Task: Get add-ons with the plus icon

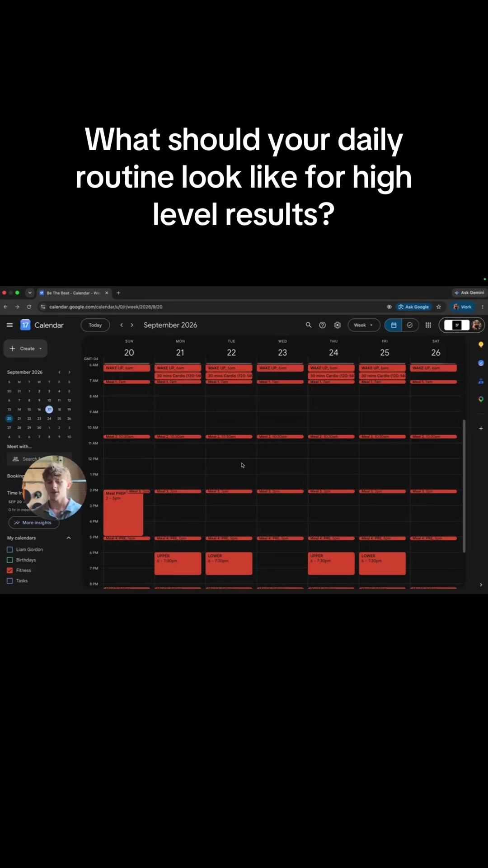Action: [x=481, y=428]
